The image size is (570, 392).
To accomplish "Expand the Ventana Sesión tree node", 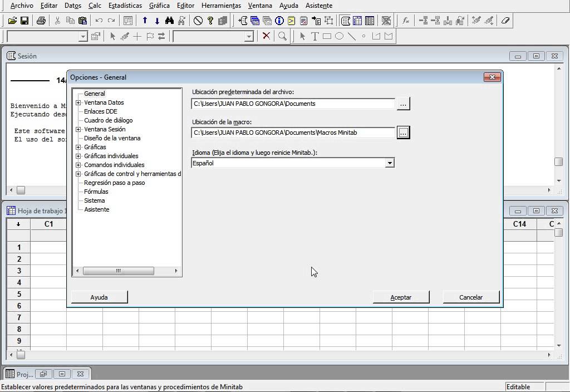I will click(78, 129).
